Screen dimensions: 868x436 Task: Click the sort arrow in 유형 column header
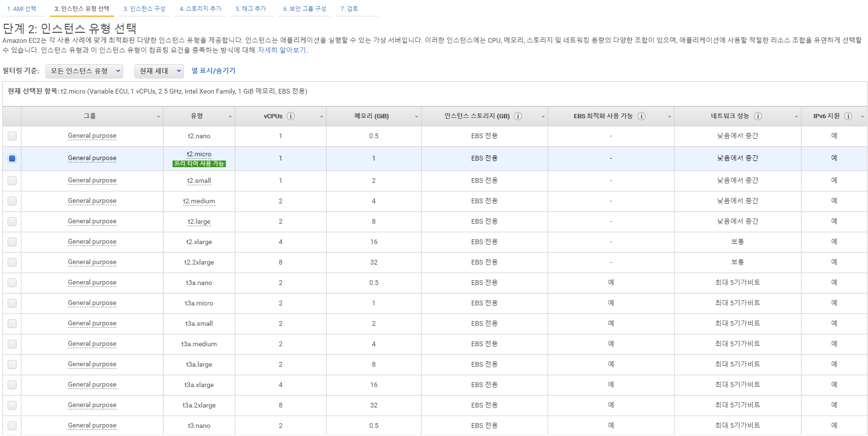tap(230, 117)
